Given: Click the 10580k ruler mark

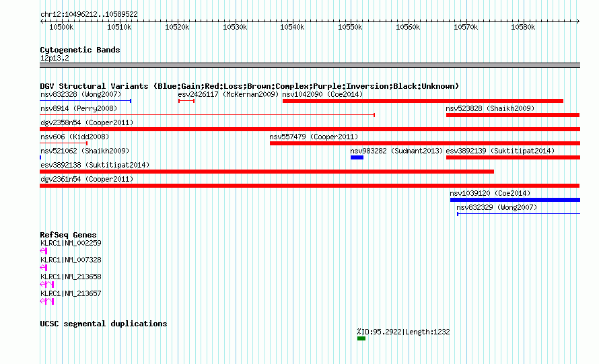Looking at the screenshot, I should click(x=523, y=27).
